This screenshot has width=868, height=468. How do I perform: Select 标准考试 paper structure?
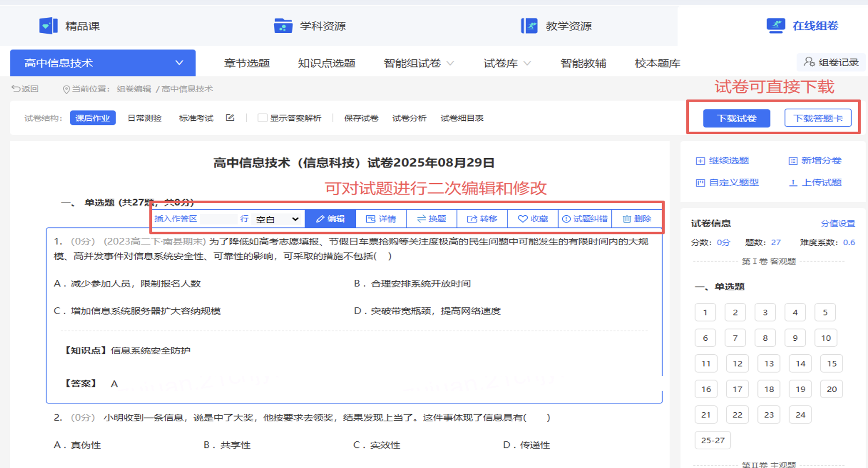click(x=196, y=118)
